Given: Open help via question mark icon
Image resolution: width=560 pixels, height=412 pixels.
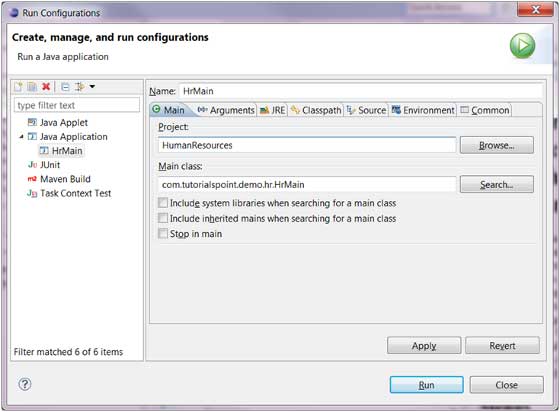Looking at the screenshot, I should [25, 385].
